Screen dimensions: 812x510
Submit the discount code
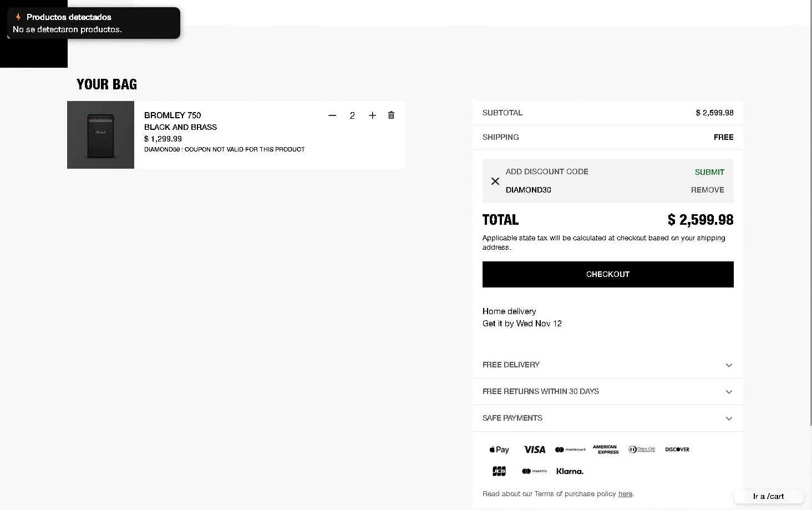pyautogui.click(x=709, y=172)
